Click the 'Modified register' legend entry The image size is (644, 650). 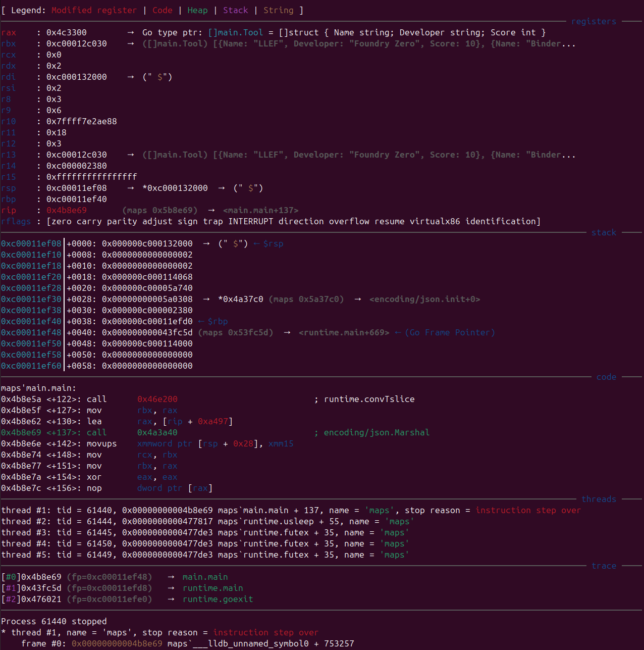(x=94, y=10)
